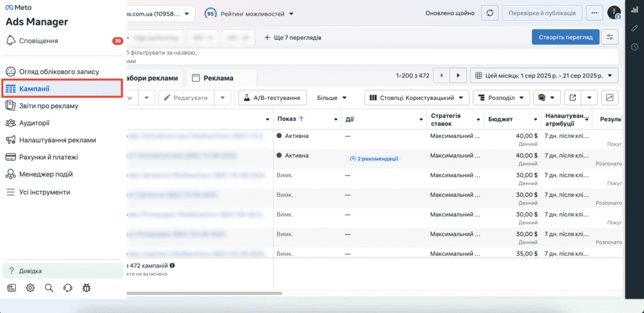644x313 pixels.
Task: Expand Рейтинг можливостей dropdown
Action: click(x=257, y=14)
